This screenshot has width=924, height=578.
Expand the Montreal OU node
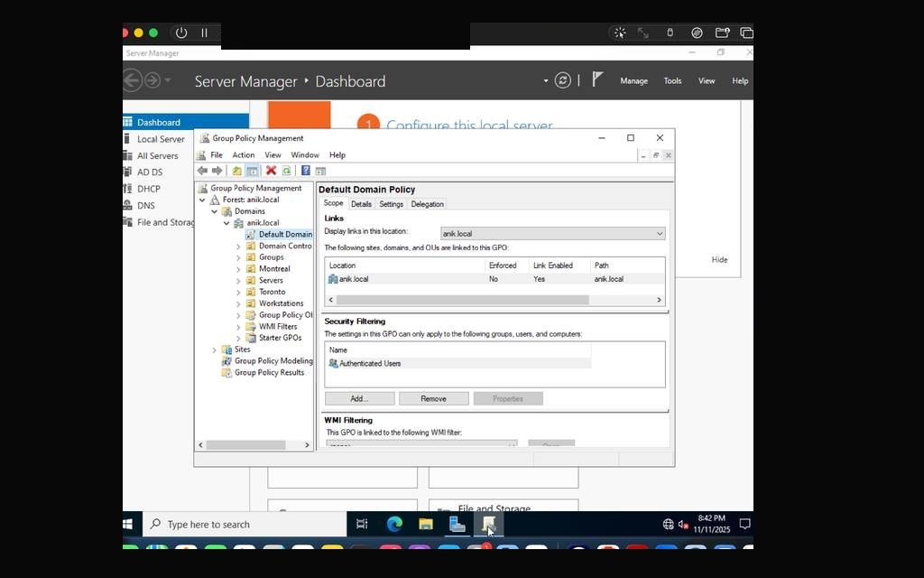[x=238, y=269]
